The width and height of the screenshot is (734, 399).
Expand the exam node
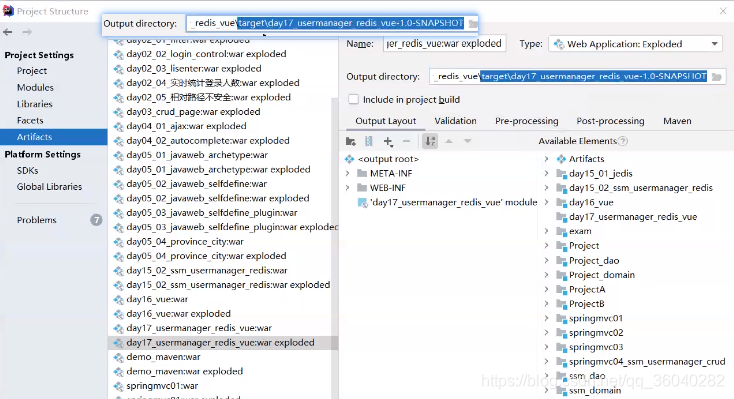coord(546,231)
